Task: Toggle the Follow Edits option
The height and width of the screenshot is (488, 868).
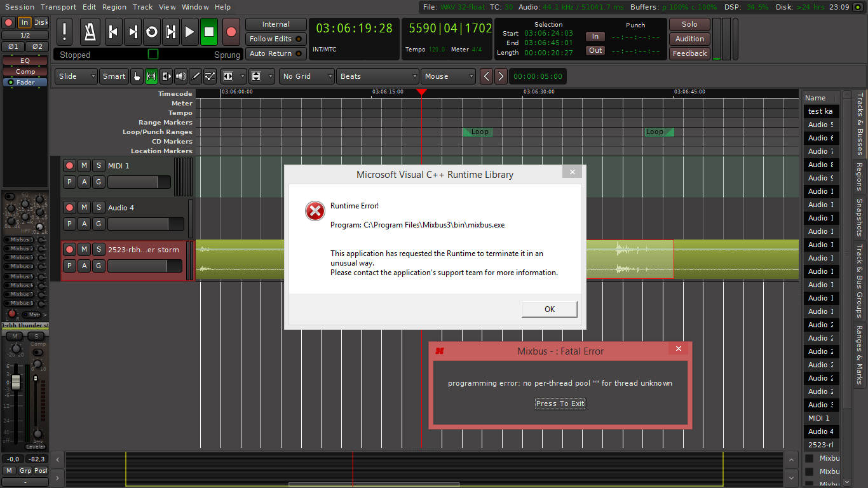Action: pyautogui.click(x=276, y=39)
